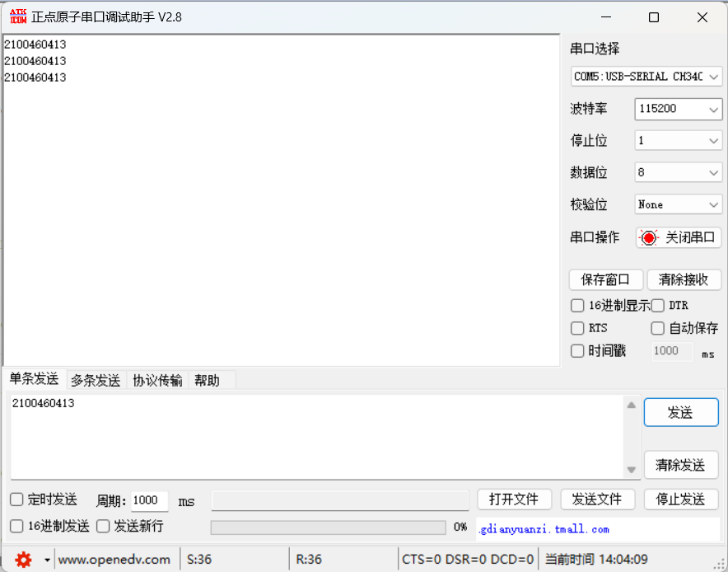Click the timestamp 1000 ms input field

pos(672,351)
